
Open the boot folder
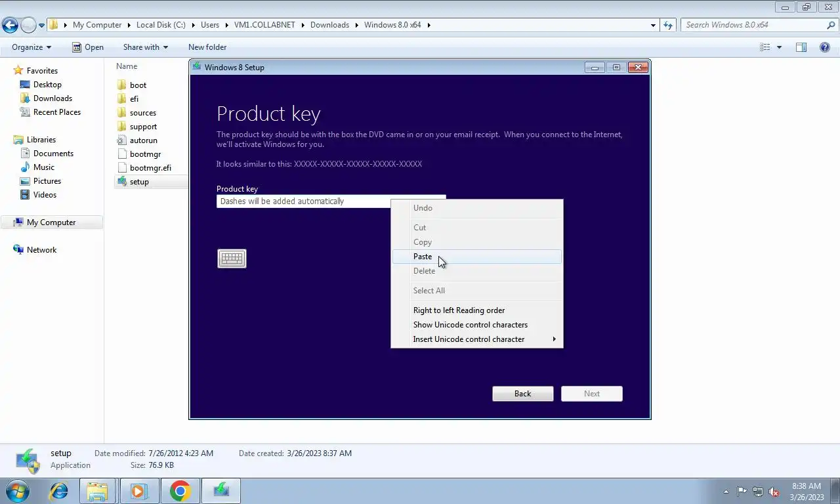click(x=138, y=85)
